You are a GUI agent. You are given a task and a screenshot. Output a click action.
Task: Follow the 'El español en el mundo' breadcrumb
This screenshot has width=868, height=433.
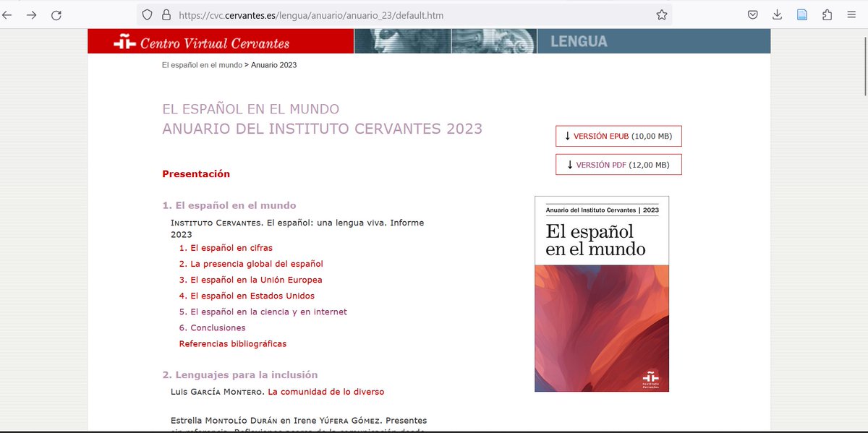pyautogui.click(x=202, y=65)
